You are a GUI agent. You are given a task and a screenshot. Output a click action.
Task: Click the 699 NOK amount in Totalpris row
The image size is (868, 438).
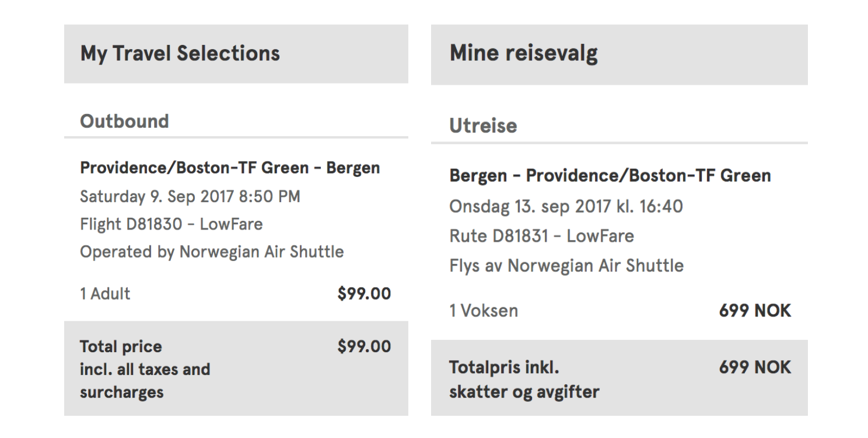pos(755,367)
